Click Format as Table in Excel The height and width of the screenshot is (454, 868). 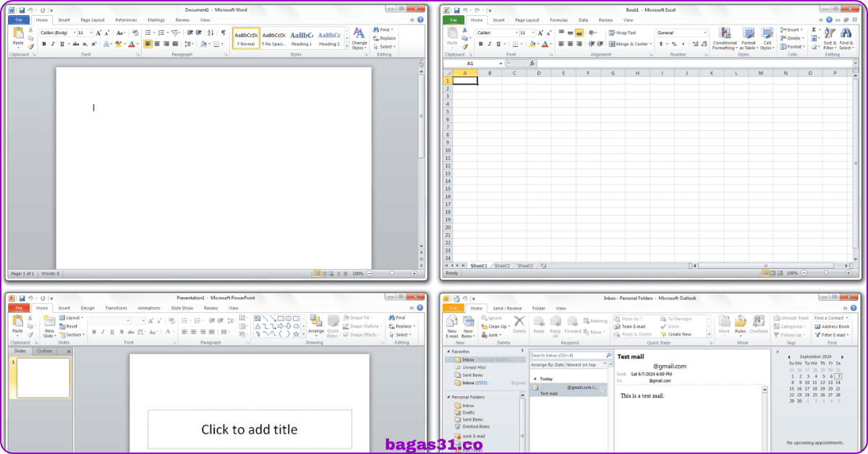click(748, 39)
